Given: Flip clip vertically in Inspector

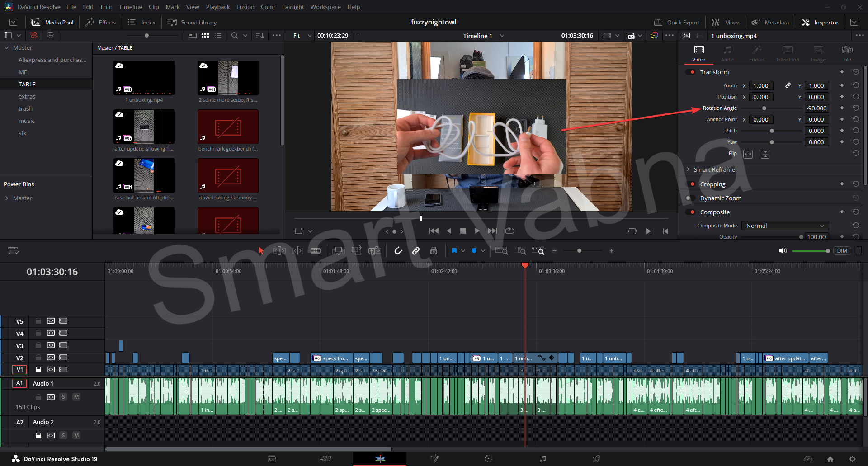Looking at the screenshot, I should click(765, 154).
